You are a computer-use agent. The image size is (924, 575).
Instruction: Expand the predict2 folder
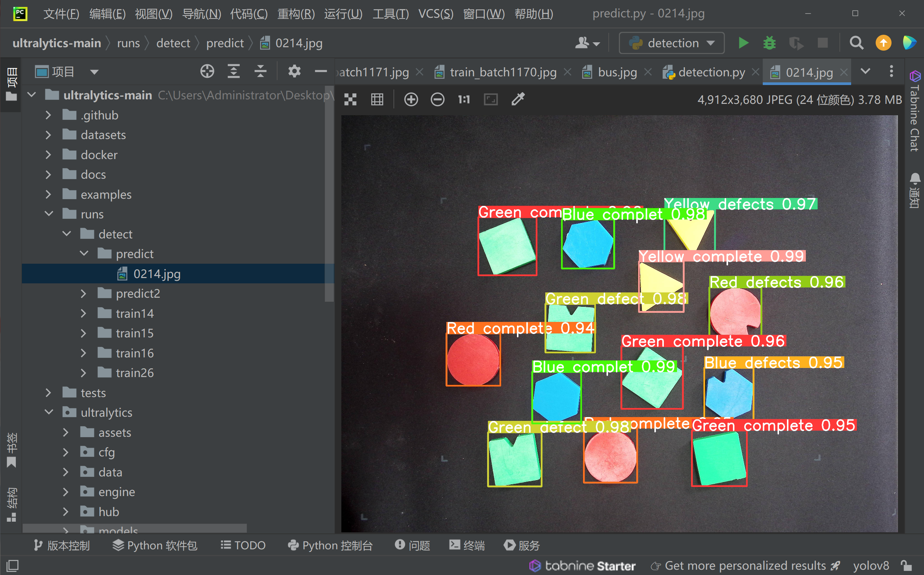(83, 294)
